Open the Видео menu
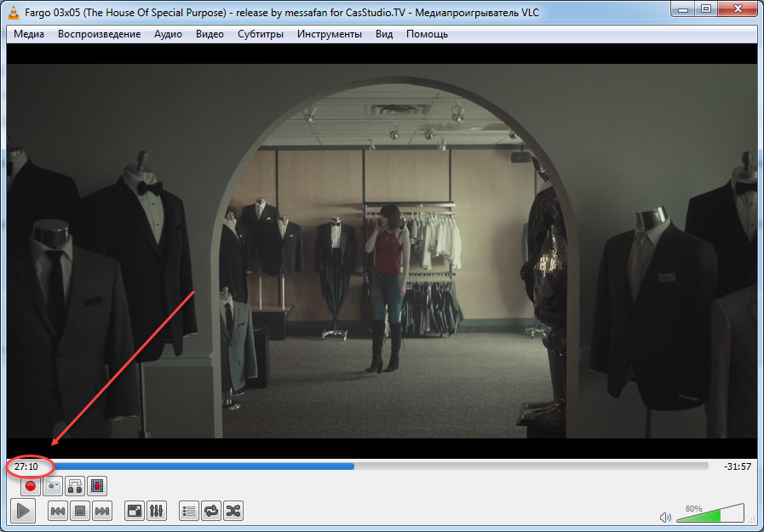Image resolution: width=764 pixels, height=532 pixels. (x=210, y=34)
